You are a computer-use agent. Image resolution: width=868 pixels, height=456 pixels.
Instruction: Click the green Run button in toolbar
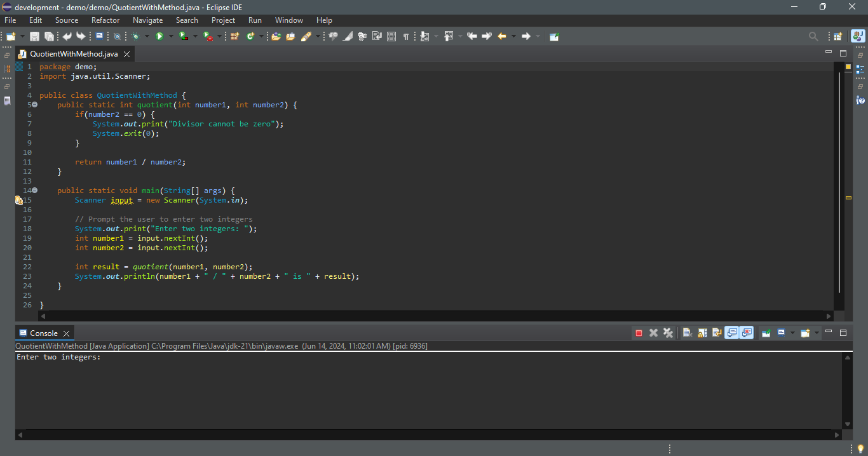[159, 36]
